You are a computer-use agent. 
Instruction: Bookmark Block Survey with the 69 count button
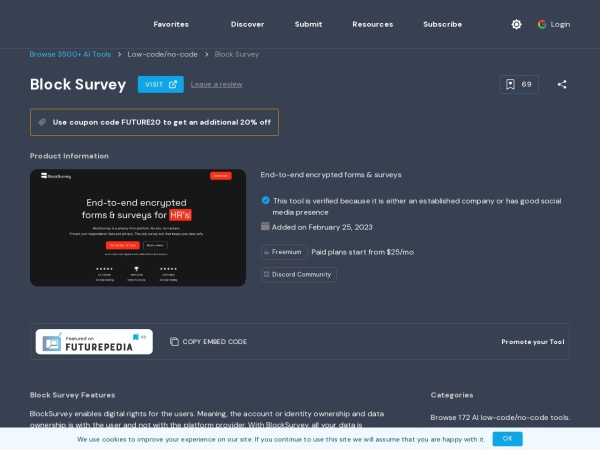click(x=519, y=85)
